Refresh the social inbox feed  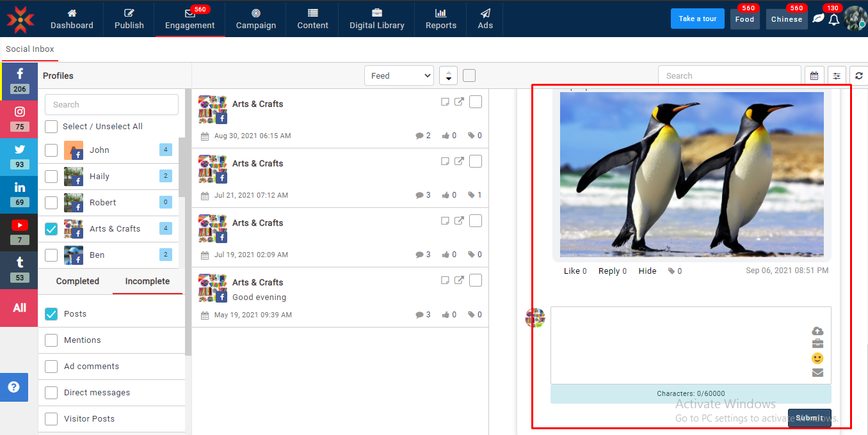pos(859,75)
